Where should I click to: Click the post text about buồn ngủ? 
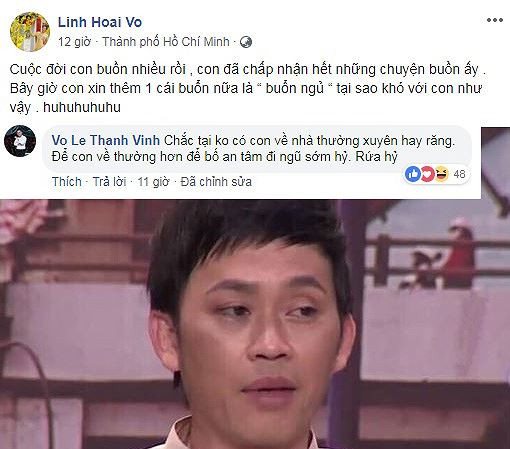pos(247,88)
